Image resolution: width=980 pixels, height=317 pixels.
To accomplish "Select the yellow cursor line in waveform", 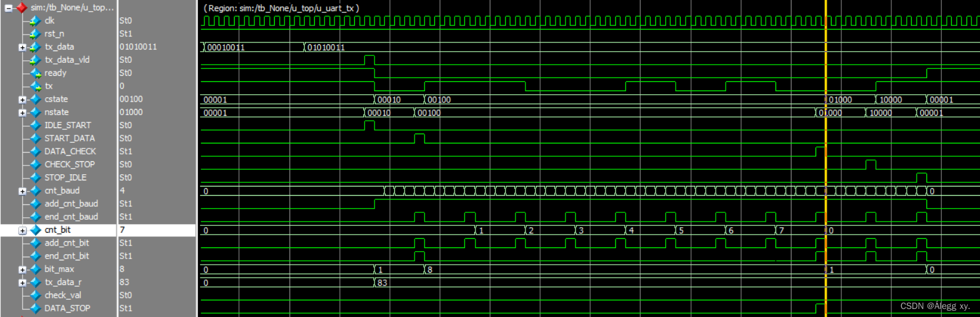I will 825,158.
